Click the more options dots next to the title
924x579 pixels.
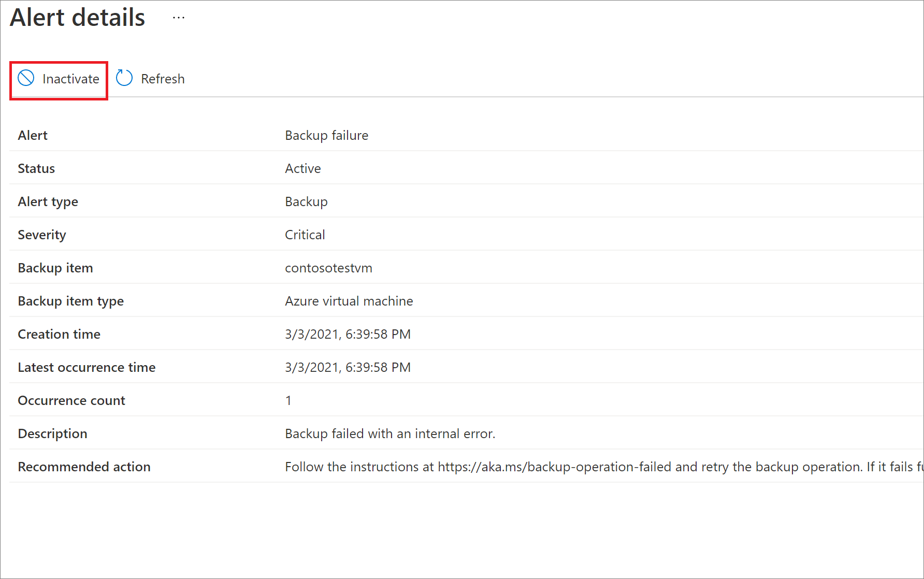point(178,17)
